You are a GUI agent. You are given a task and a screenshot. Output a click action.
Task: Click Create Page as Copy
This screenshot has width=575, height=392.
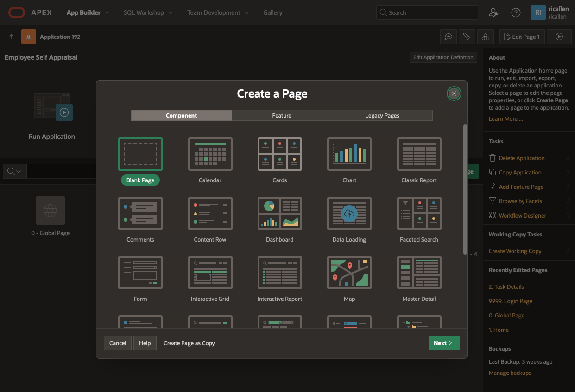click(x=189, y=343)
